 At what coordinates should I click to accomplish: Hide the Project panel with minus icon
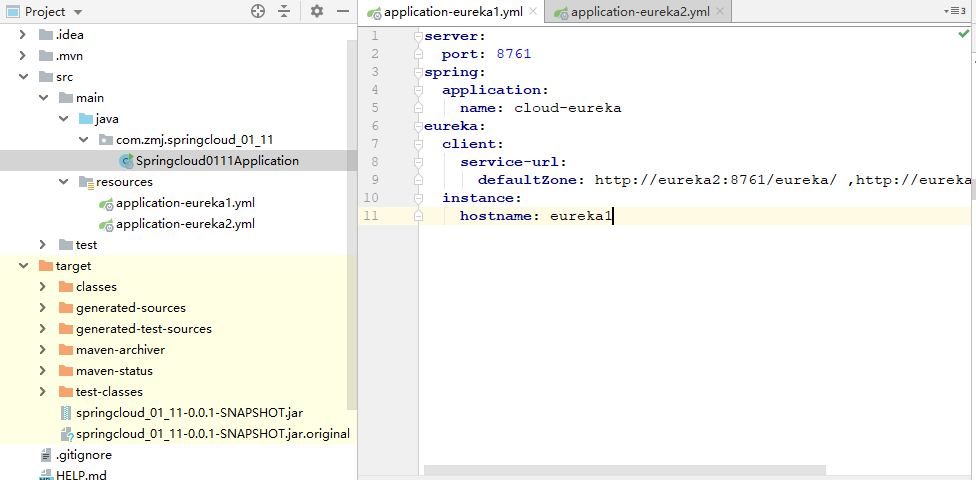[x=343, y=11]
